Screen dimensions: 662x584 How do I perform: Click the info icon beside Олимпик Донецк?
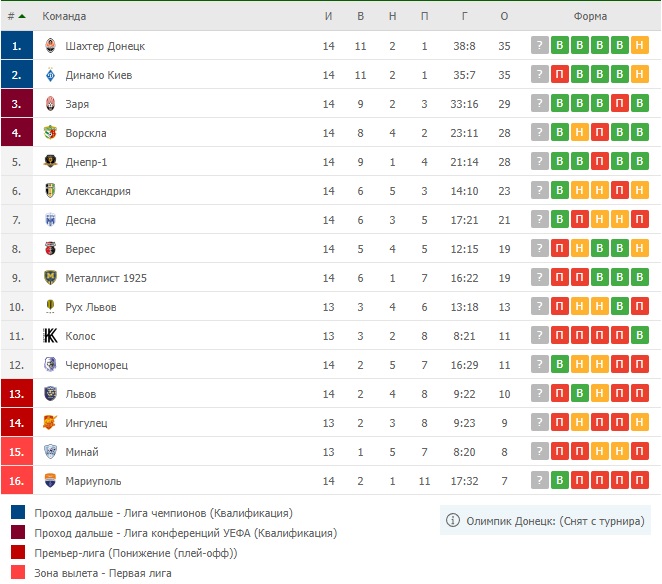453,520
